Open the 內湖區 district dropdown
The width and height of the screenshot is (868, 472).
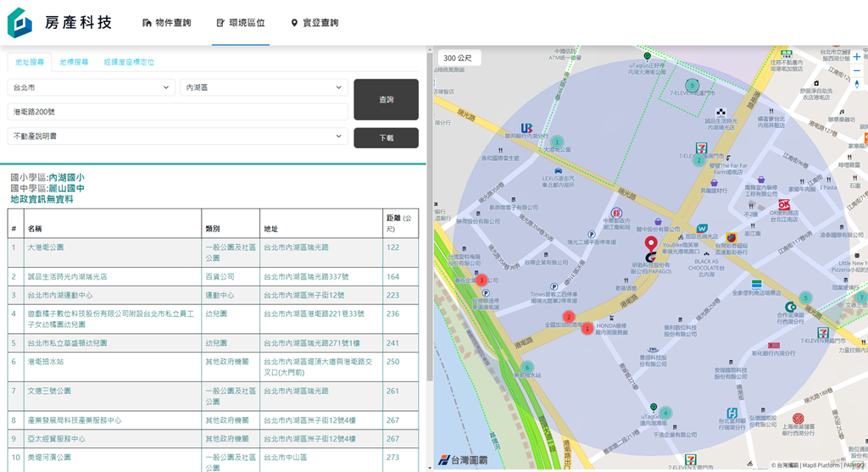point(264,87)
